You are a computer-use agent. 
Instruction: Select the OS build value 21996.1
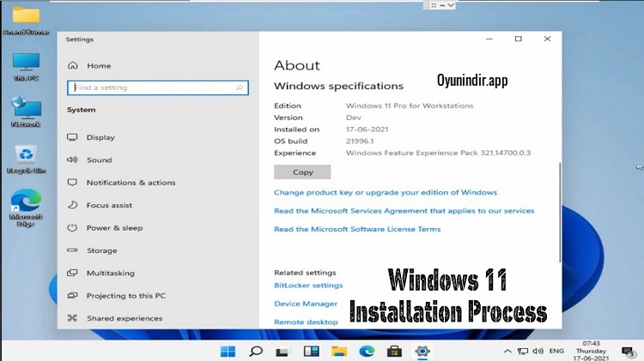(x=360, y=141)
